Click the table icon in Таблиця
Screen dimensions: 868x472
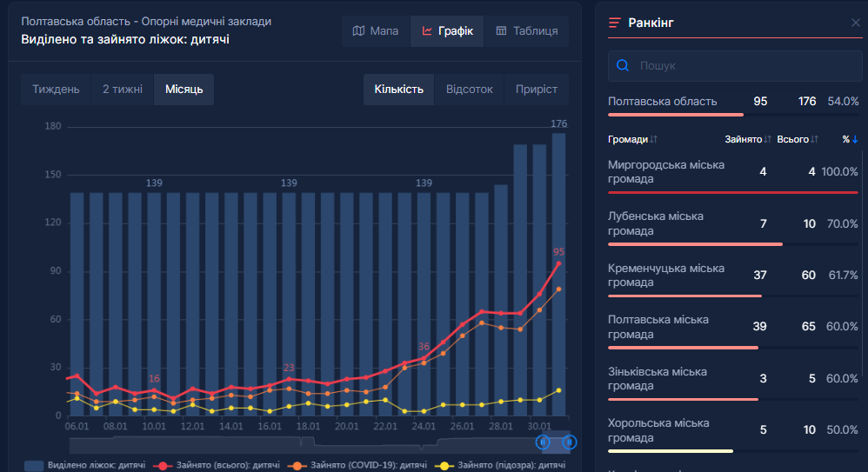coord(501,31)
